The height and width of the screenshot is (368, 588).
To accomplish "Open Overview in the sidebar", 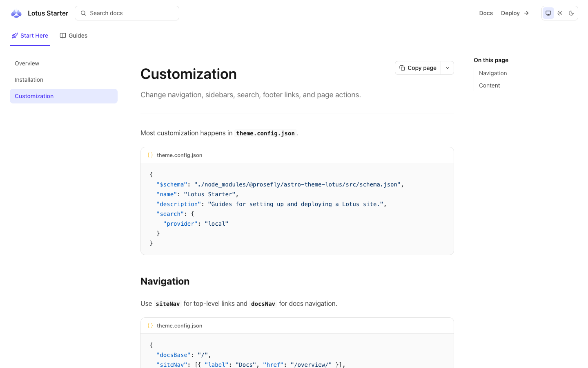I will tap(64, 63).
